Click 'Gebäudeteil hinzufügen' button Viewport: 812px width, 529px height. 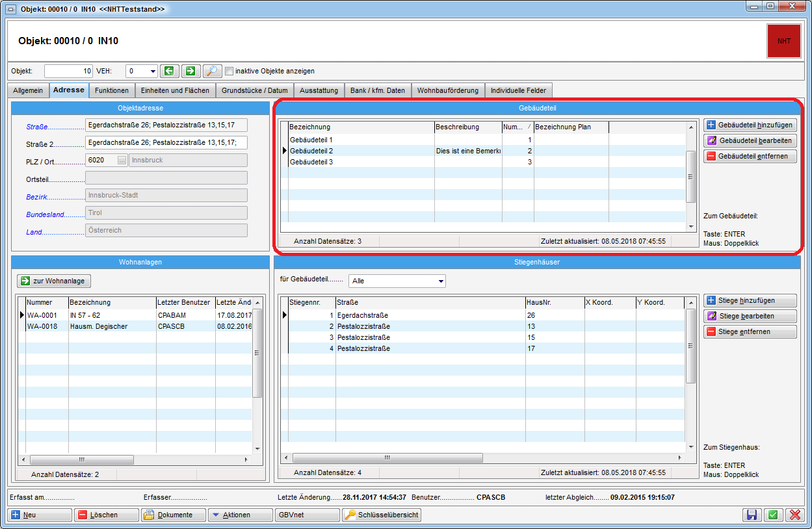click(750, 125)
